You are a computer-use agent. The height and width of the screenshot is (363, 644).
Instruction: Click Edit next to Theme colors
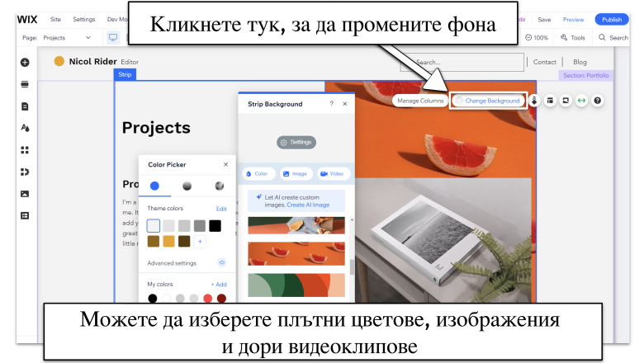(221, 209)
